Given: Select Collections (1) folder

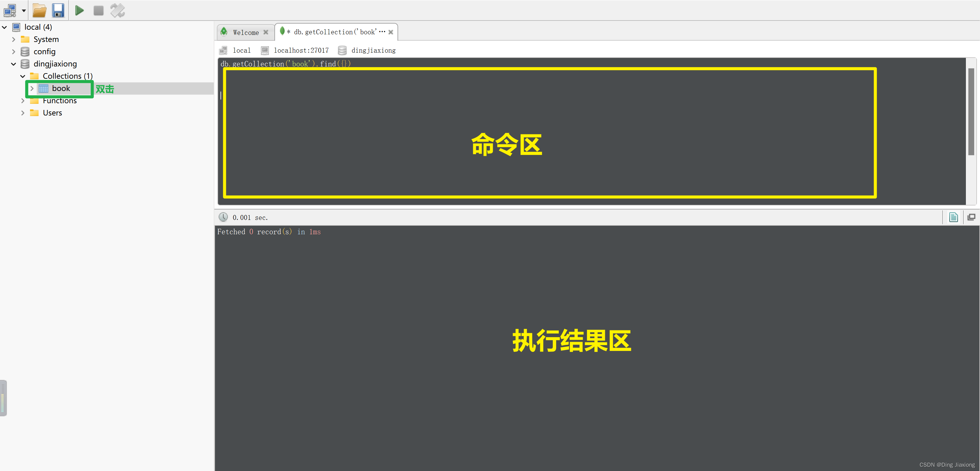Looking at the screenshot, I should coord(68,76).
